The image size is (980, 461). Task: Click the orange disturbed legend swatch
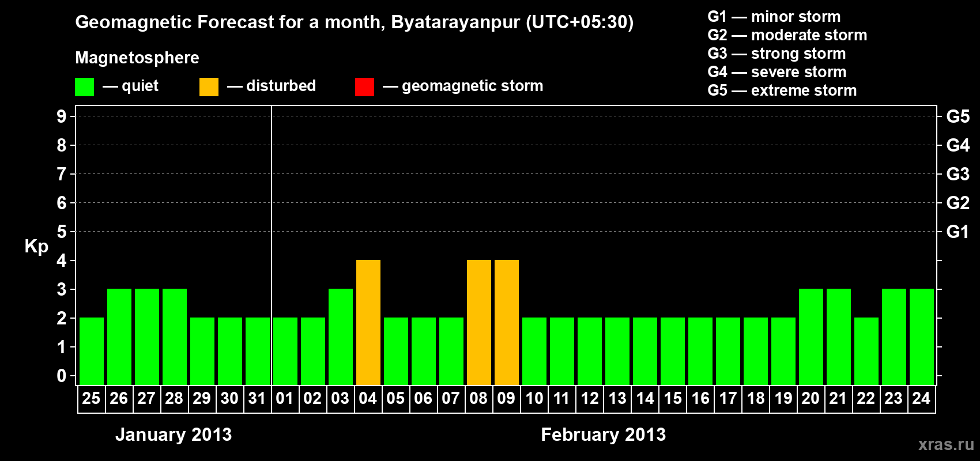[x=209, y=87]
